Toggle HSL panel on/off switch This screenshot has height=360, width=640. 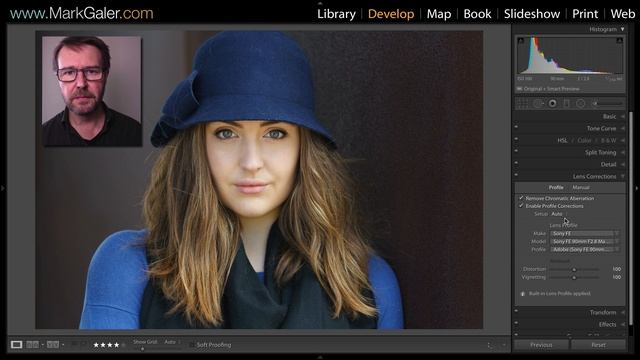(516, 139)
